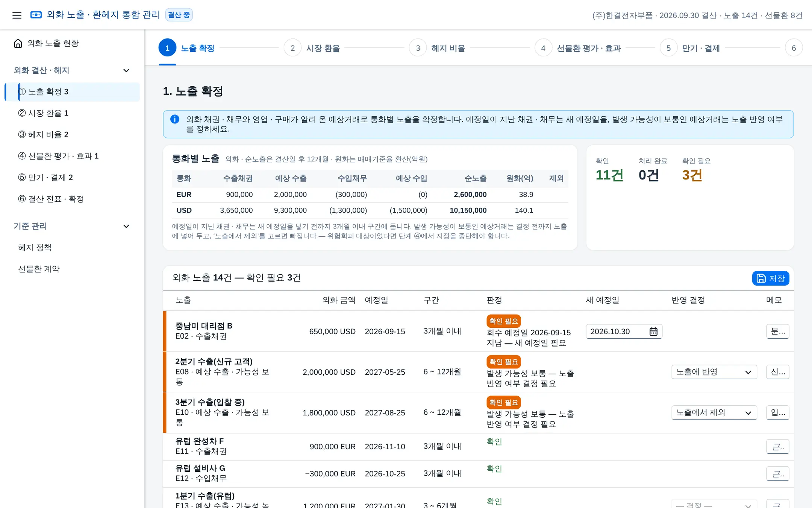The width and height of the screenshot is (812, 508).
Task: Click the 순노출 value 10,150,000
Action: coord(468,210)
